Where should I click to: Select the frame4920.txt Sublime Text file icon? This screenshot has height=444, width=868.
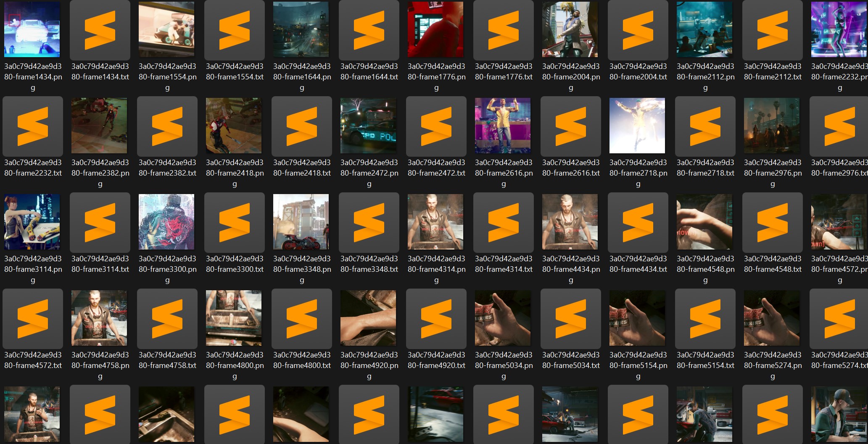436,318
